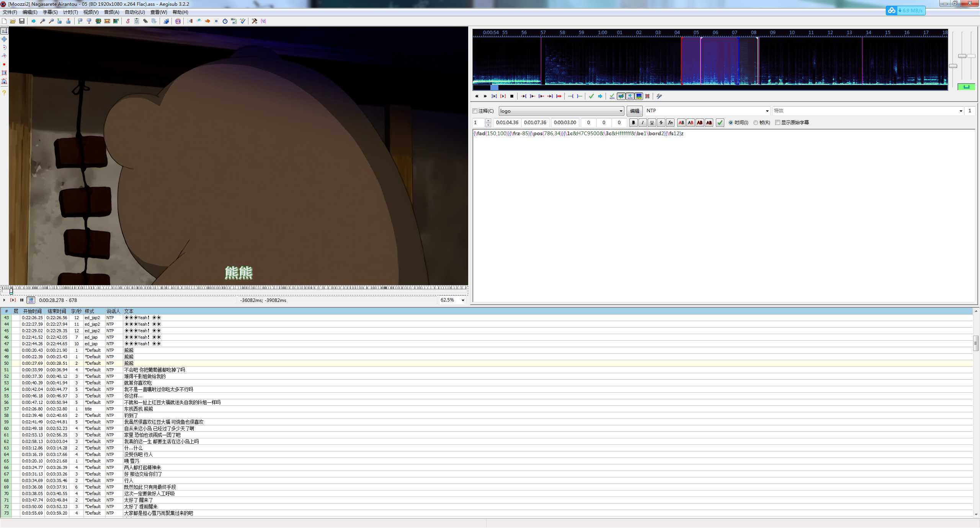Toggle video auto-scroll button beside playback controls
This screenshot has height=528, width=980.
pyautogui.click(x=31, y=300)
